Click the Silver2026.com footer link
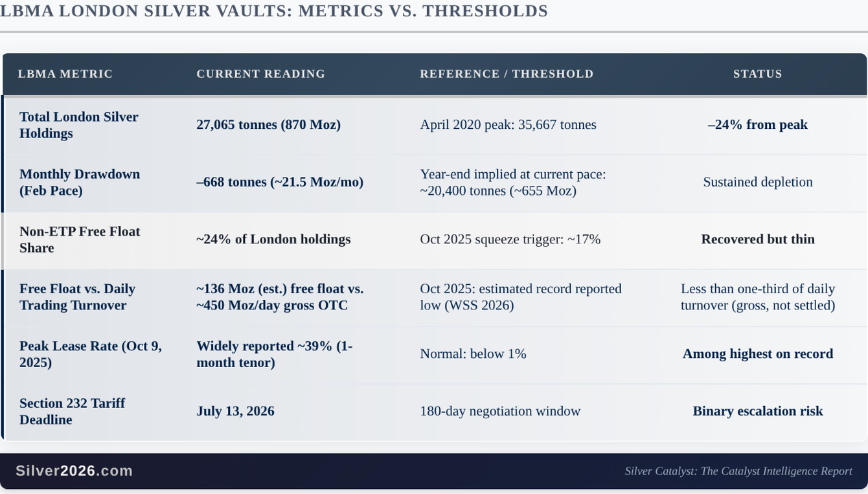This screenshot has height=494, width=868. [x=74, y=471]
